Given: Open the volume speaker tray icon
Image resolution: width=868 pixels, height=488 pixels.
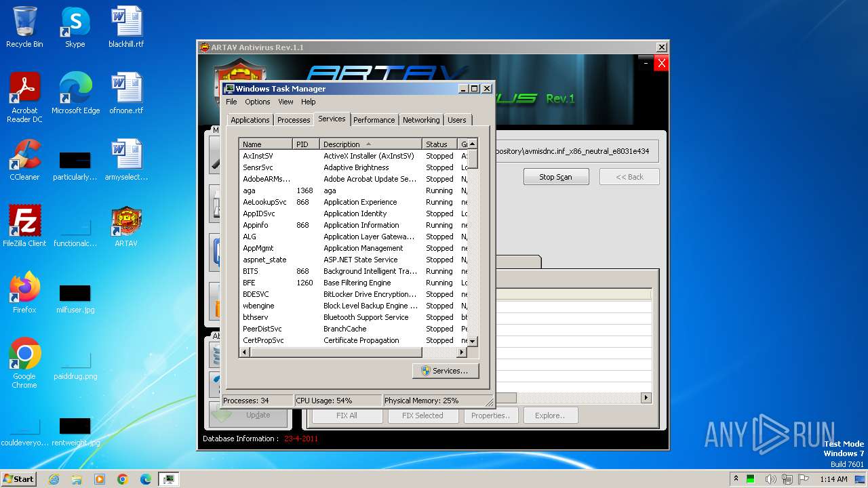Looking at the screenshot, I should click(x=771, y=479).
